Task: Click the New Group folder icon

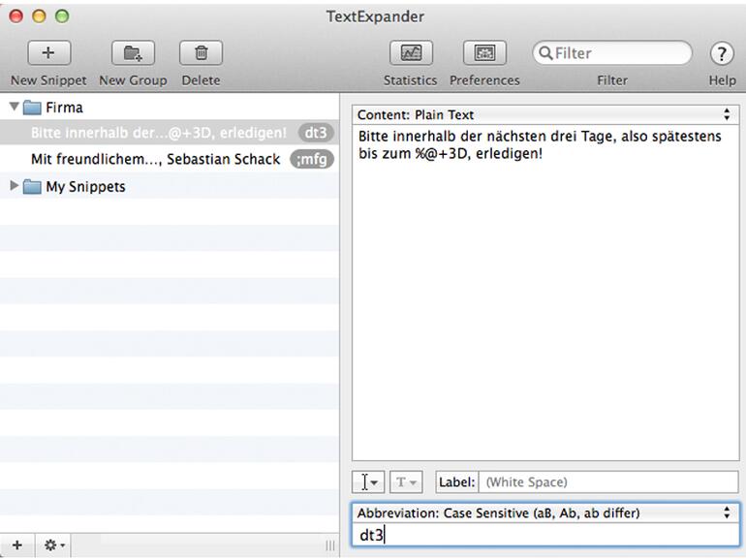Action: click(133, 53)
